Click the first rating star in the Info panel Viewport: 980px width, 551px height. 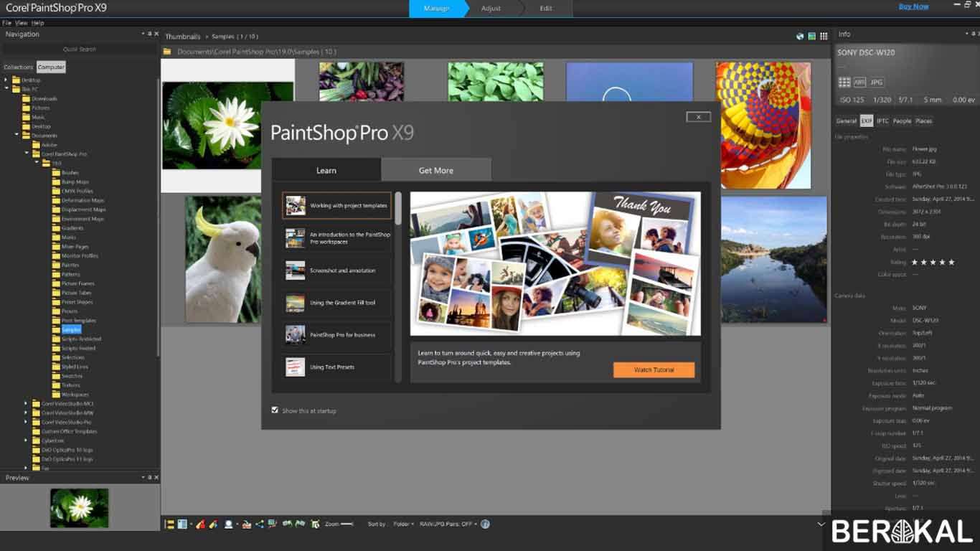pyautogui.click(x=915, y=263)
